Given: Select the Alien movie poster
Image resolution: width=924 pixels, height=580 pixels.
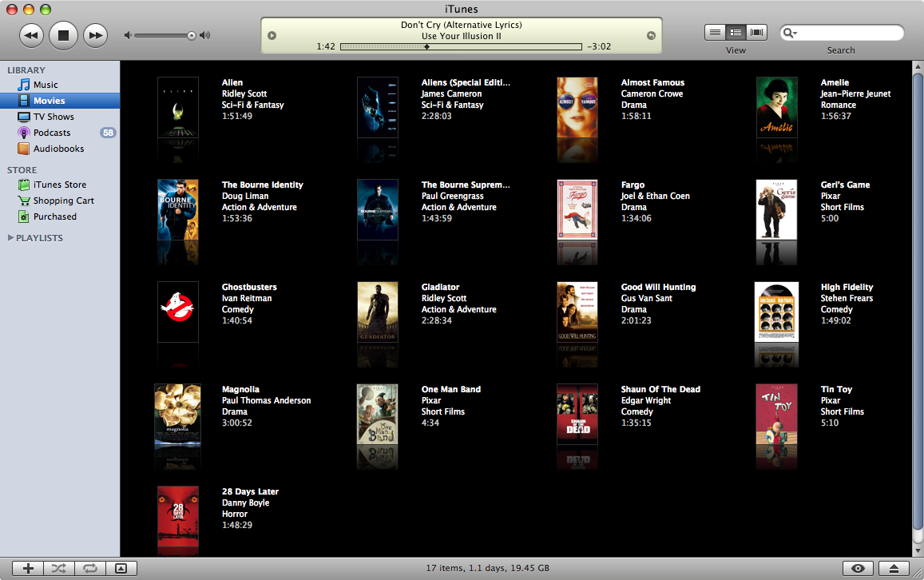Looking at the screenshot, I should (x=178, y=107).
